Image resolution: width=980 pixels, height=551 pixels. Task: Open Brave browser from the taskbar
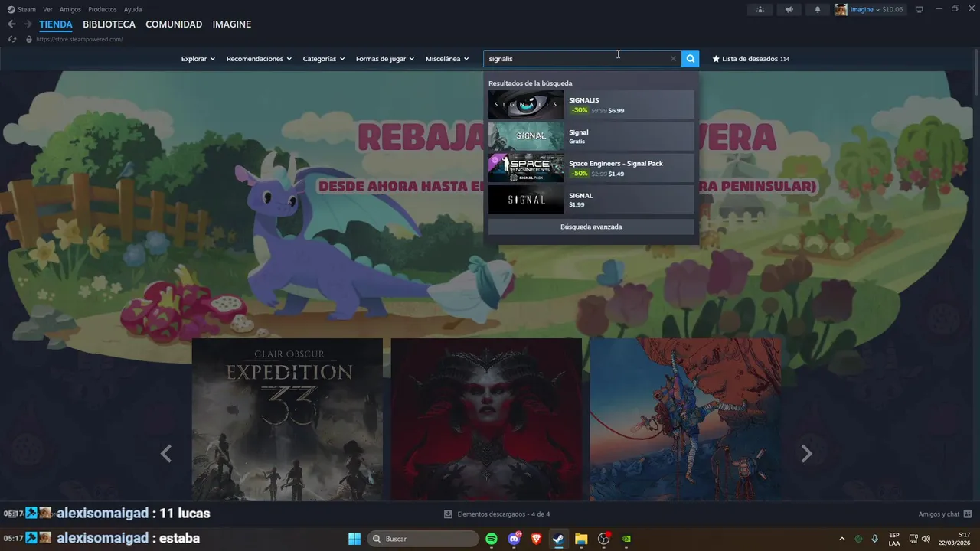(x=536, y=539)
